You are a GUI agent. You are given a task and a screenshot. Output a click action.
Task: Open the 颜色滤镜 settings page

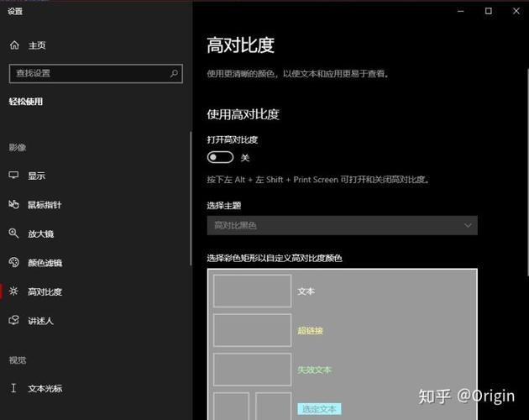coord(45,263)
